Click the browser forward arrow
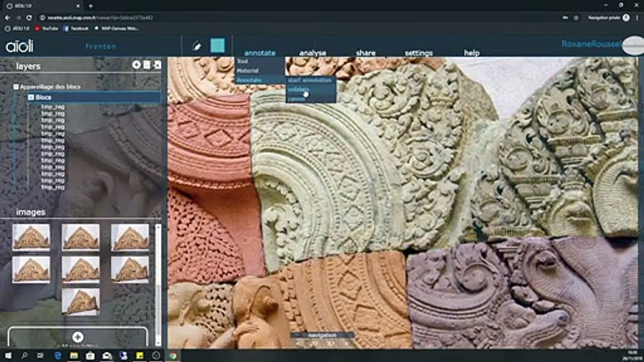644x362 pixels. pos(18,18)
